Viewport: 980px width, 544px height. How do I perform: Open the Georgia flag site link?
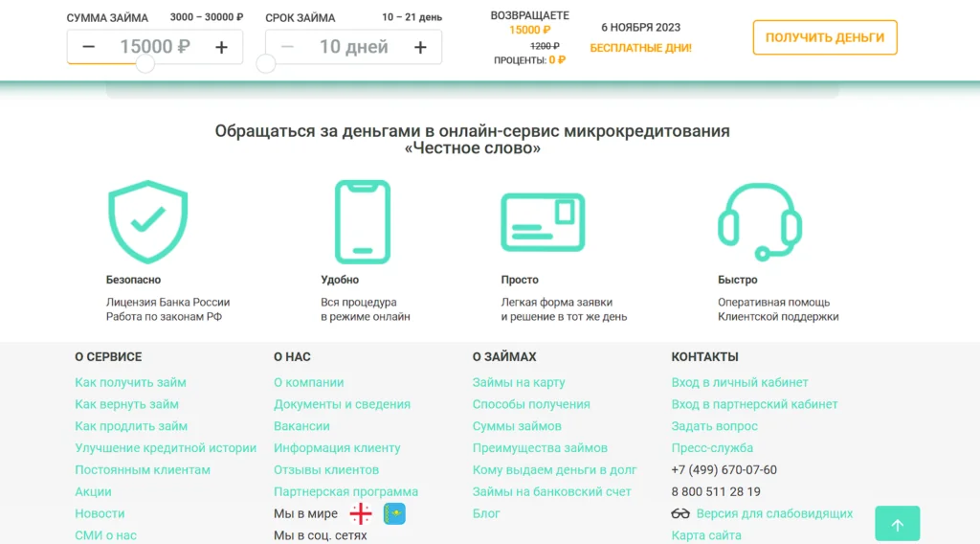(361, 513)
